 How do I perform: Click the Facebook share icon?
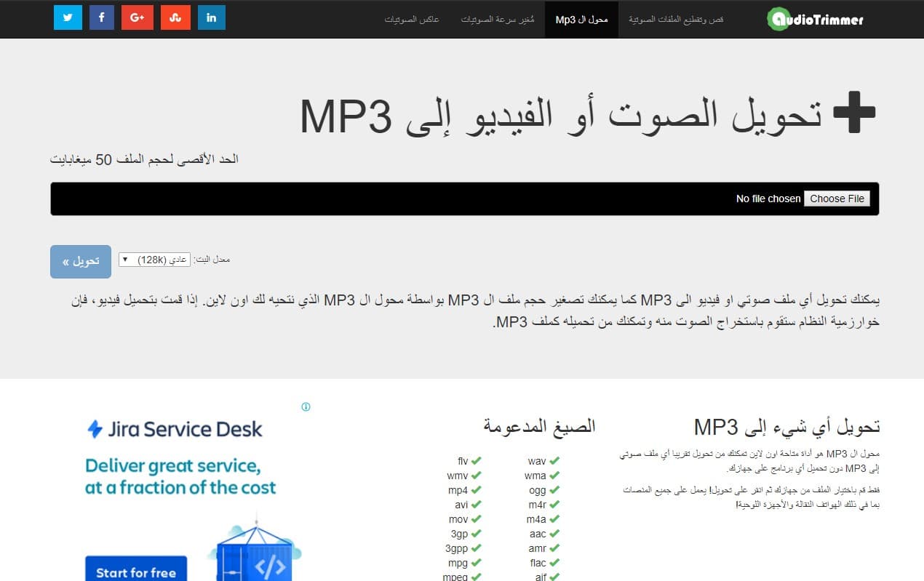tap(102, 17)
